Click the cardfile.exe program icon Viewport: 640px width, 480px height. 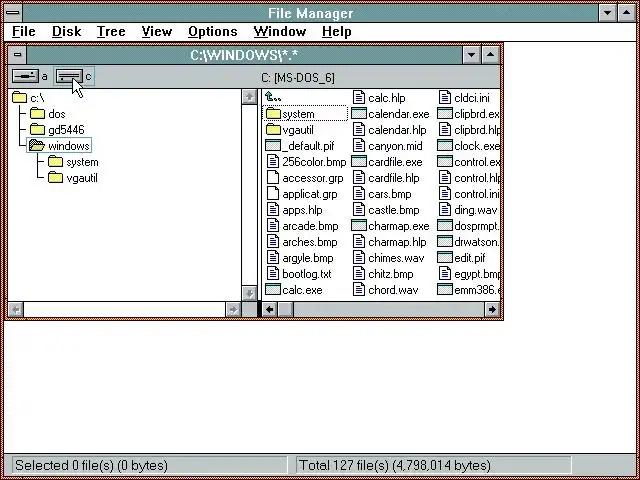(x=359, y=162)
